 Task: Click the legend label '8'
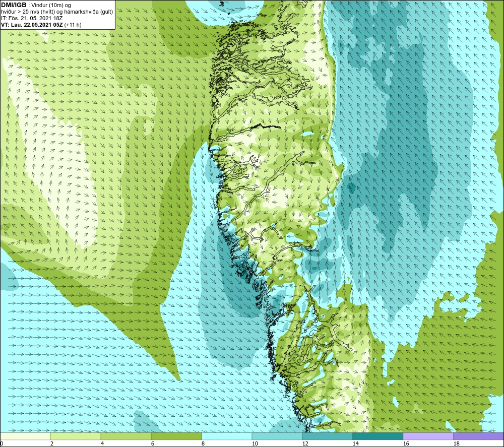(203, 444)
